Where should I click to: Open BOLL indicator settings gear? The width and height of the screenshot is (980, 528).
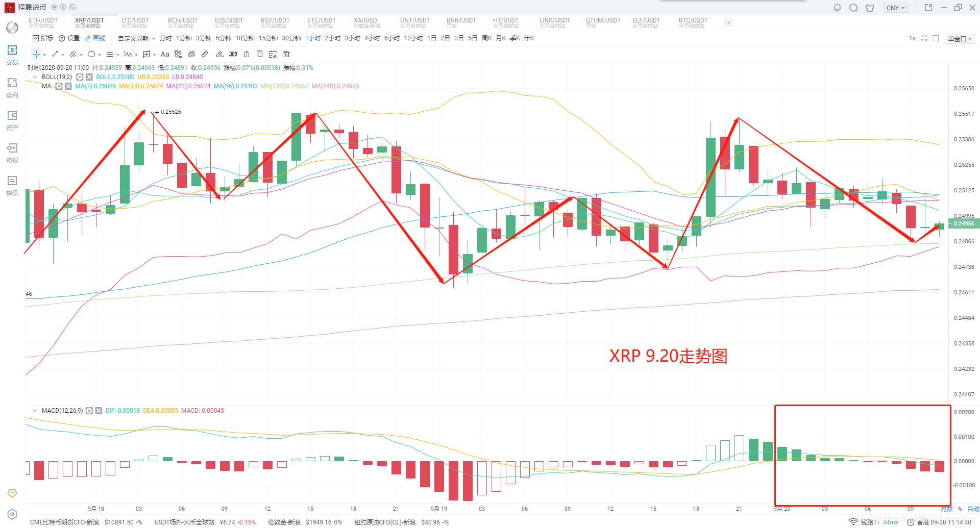click(80, 77)
